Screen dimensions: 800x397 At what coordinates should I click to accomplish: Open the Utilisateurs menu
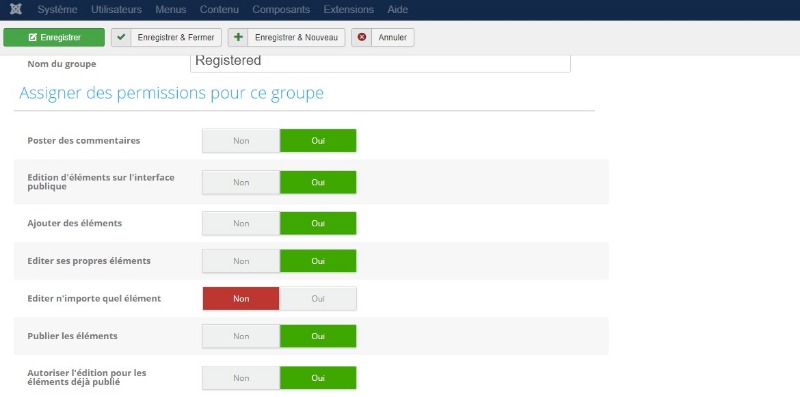[x=116, y=10]
